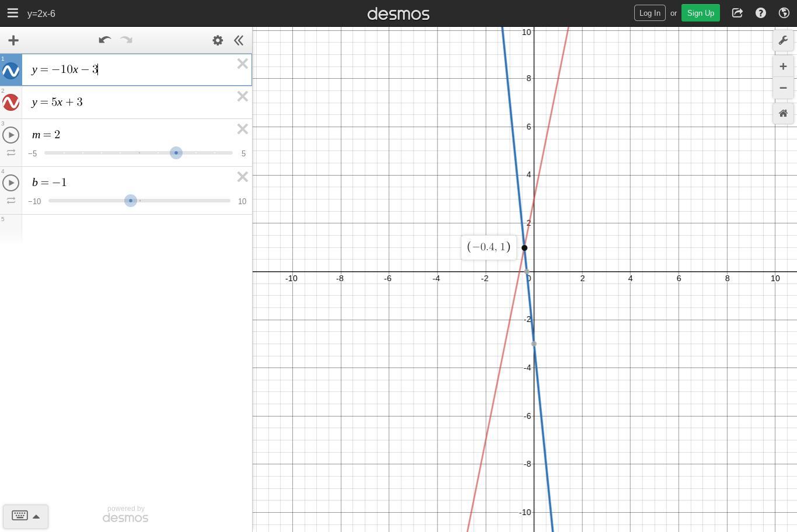
Task: Hide the red y=5x+3 line
Action: [11, 103]
